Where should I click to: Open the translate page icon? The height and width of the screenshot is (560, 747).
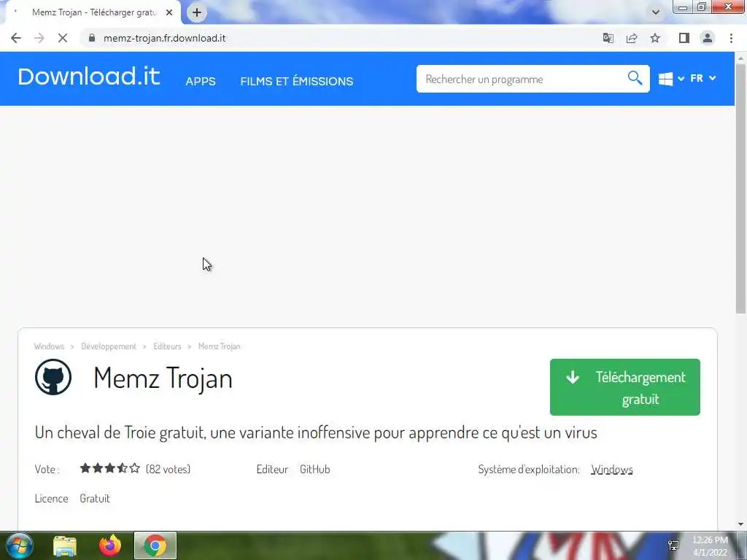608,38
